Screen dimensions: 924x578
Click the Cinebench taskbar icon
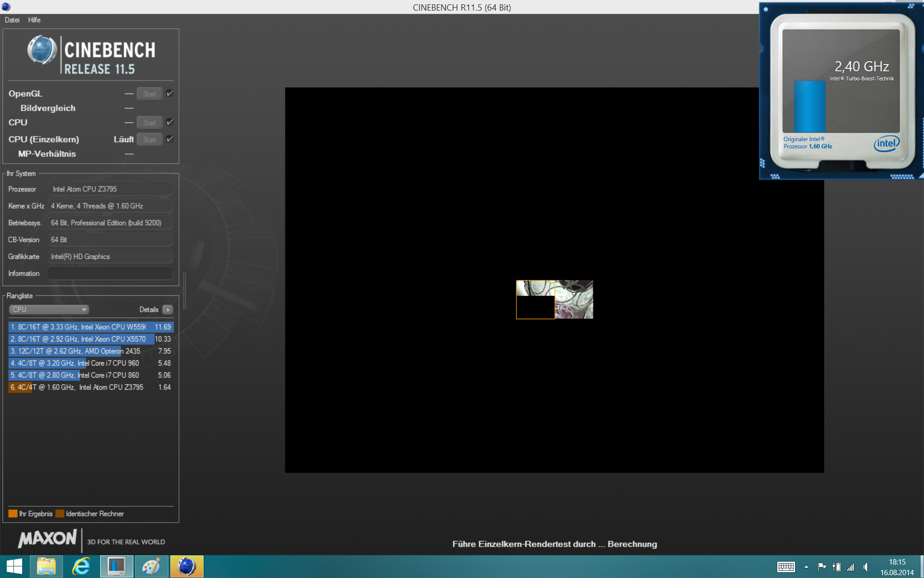[186, 566]
